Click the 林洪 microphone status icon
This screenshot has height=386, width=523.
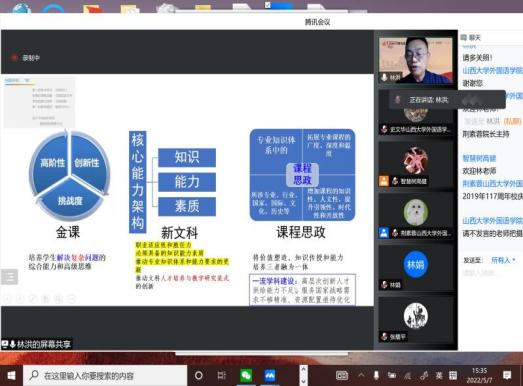[384, 77]
